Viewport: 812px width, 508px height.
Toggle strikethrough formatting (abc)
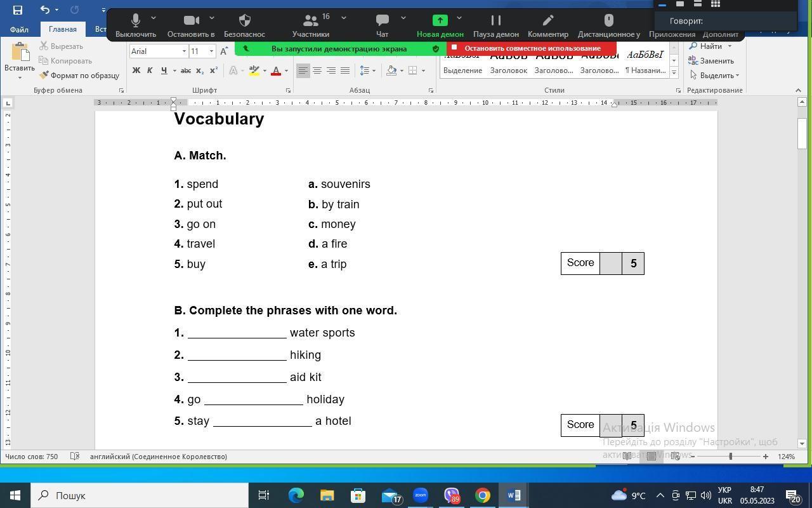[x=185, y=70]
